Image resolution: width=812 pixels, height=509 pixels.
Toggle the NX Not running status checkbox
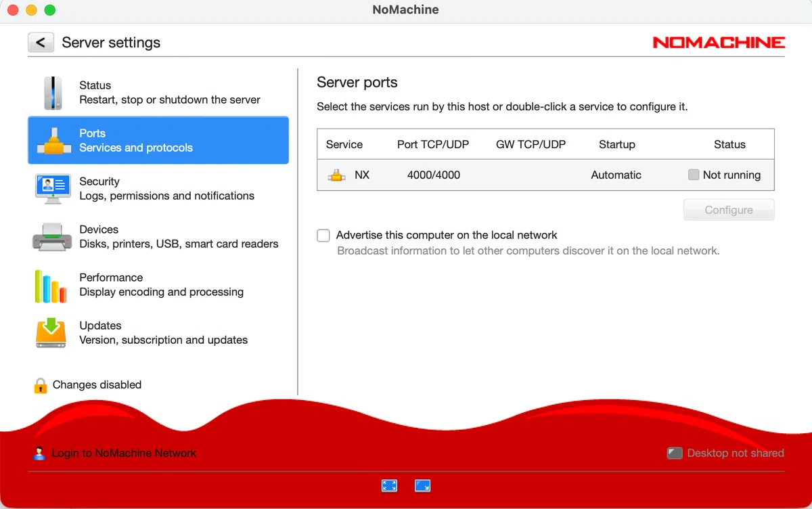[694, 175]
